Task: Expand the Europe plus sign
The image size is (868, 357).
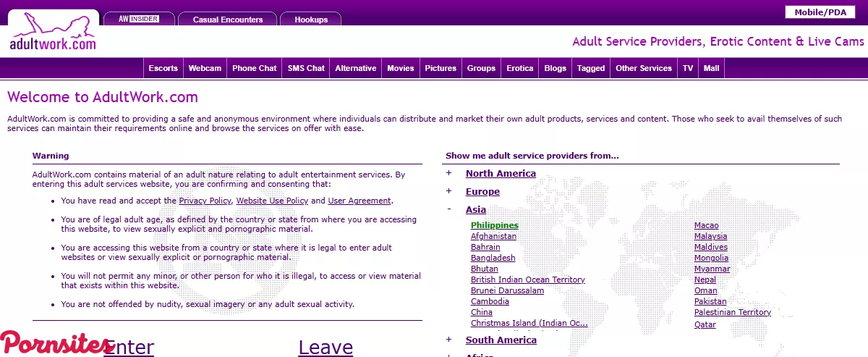Action: (x=448, y=191)
